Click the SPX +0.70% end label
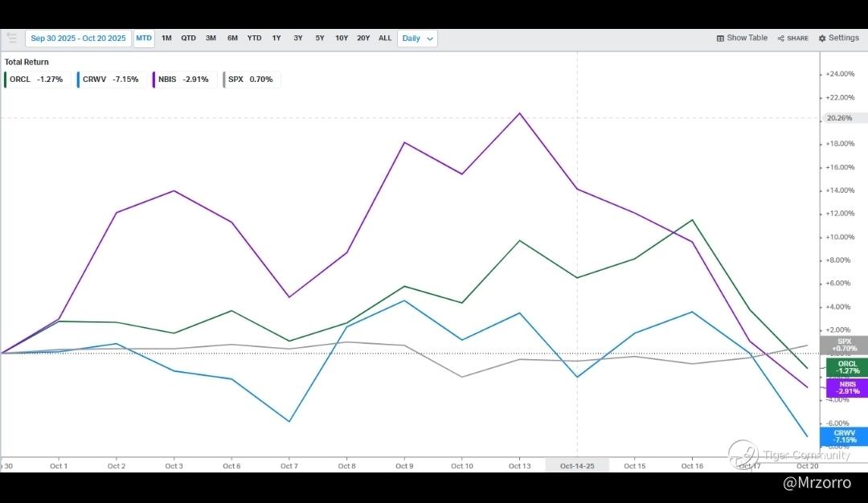The image size is (868, 503). 844,346
